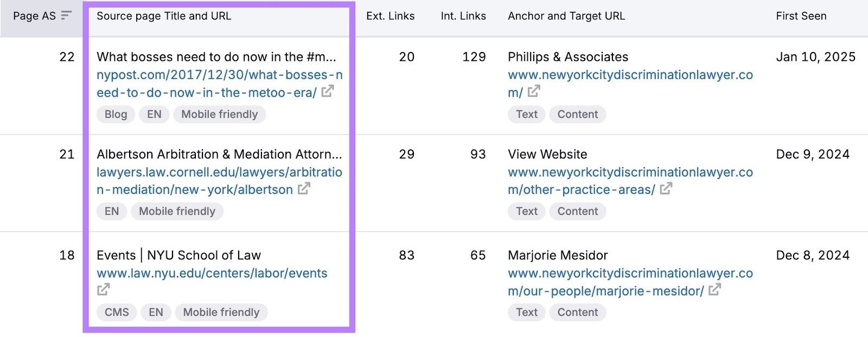
Task: Click the sort icon next to Page AS
Action: [66, 16]
